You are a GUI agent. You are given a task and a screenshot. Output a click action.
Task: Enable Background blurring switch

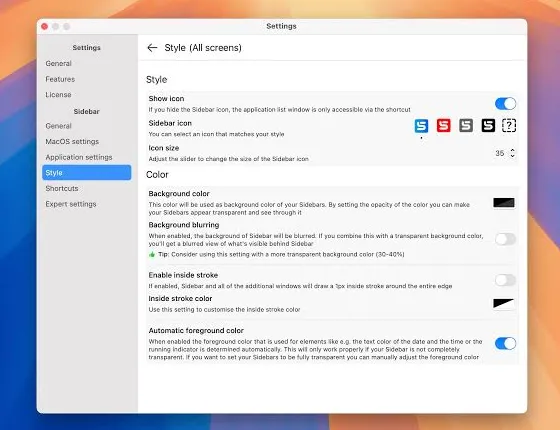(505, 239)
